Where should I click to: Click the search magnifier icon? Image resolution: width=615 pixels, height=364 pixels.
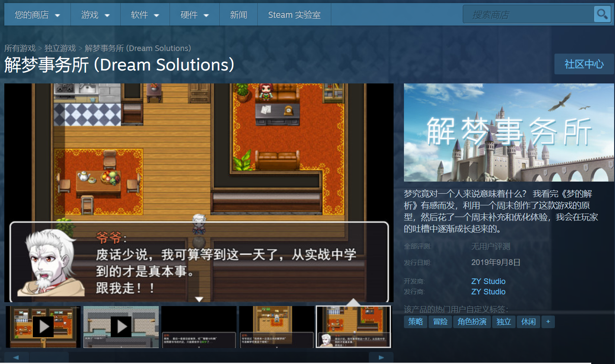[x=602, y=14]
